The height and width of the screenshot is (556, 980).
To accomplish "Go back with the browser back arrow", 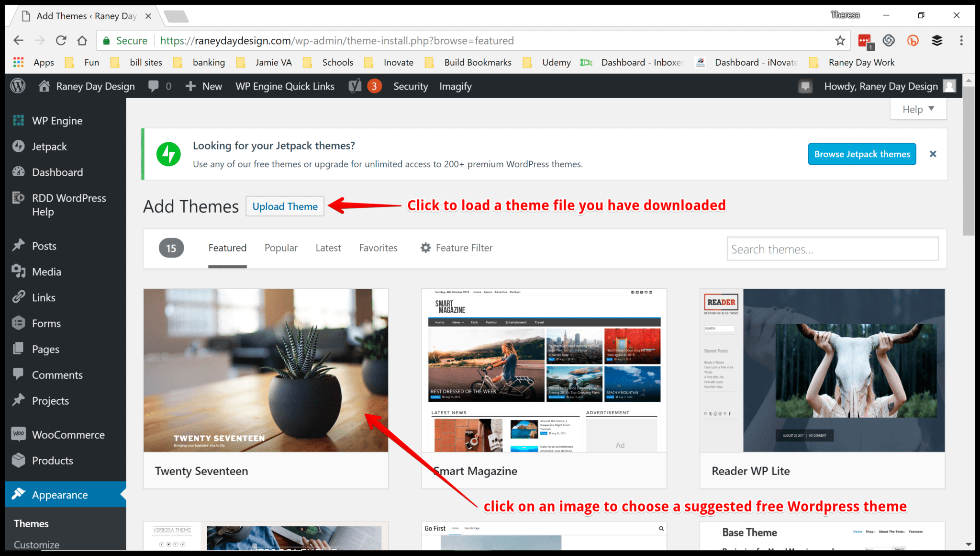I will (19, 41).
